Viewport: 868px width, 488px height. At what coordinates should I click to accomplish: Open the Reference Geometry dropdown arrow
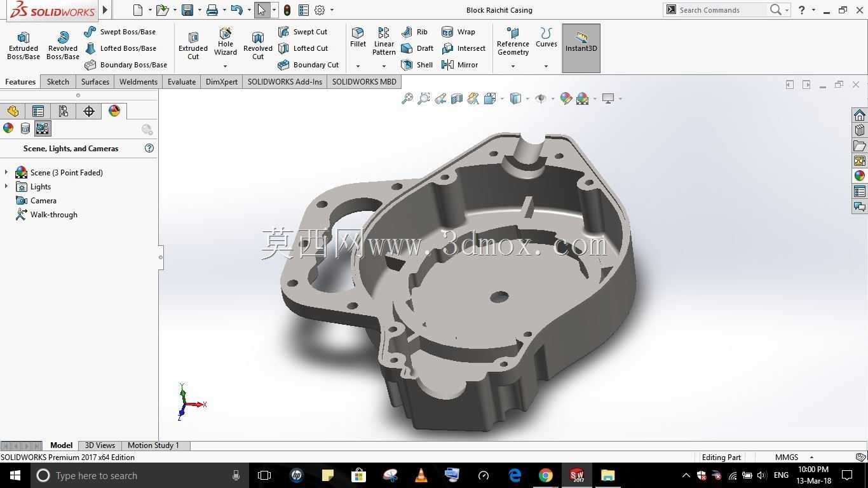(513, 66)
